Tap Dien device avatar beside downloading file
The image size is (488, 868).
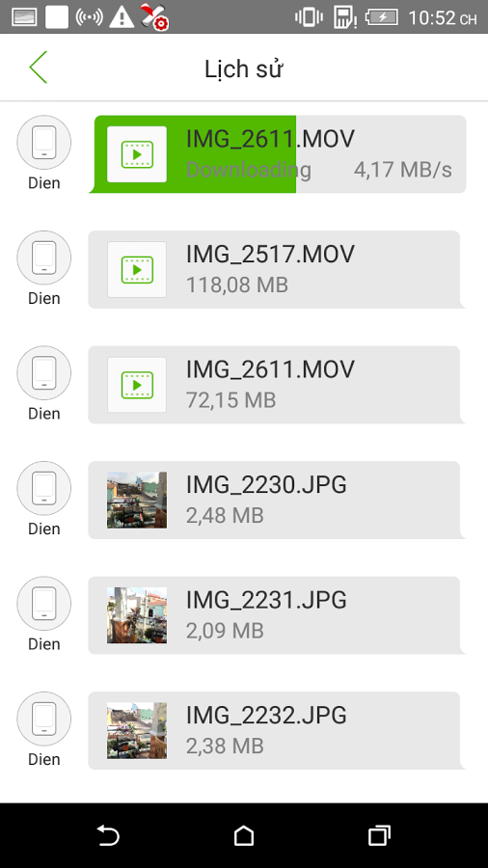coord(43,143)
